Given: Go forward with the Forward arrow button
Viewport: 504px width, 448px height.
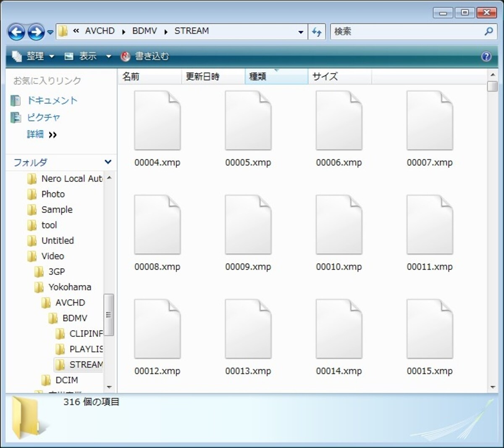Looking at the screenshot, I should [36, 32].
